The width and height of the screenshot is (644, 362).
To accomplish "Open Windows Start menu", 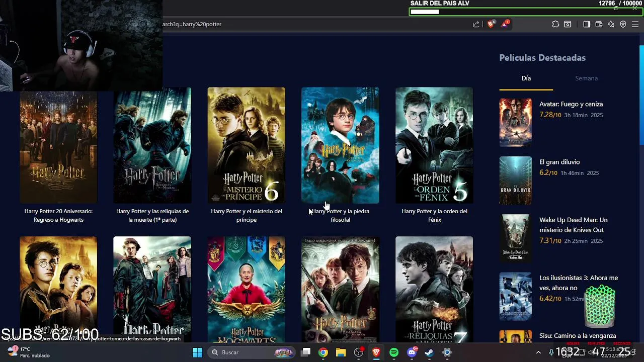I will click(197, 352).
